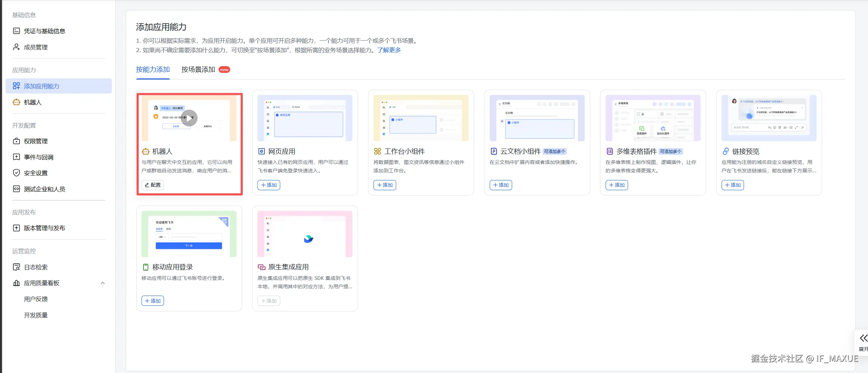This screenshot has height=373, width=868.
Task: Click the 工作台小组件 card icon
Action: [377, 151]
